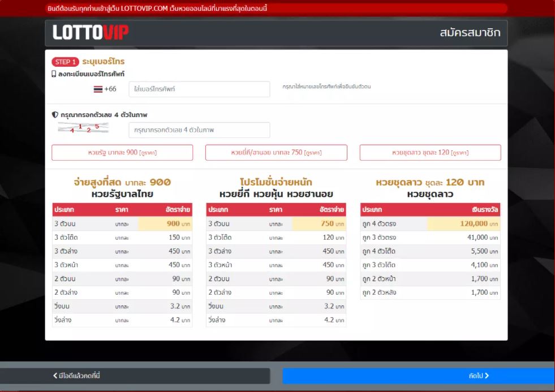The width and height of the screenshot is (555, 392).
Task: Click the heading โปรโมชั่นจ่ายหนัก
Action: click(276, 182)
